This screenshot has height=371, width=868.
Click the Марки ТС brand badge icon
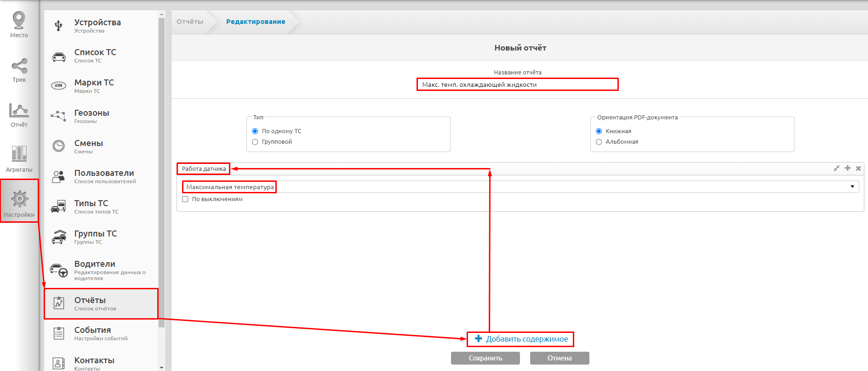[58, 86]
